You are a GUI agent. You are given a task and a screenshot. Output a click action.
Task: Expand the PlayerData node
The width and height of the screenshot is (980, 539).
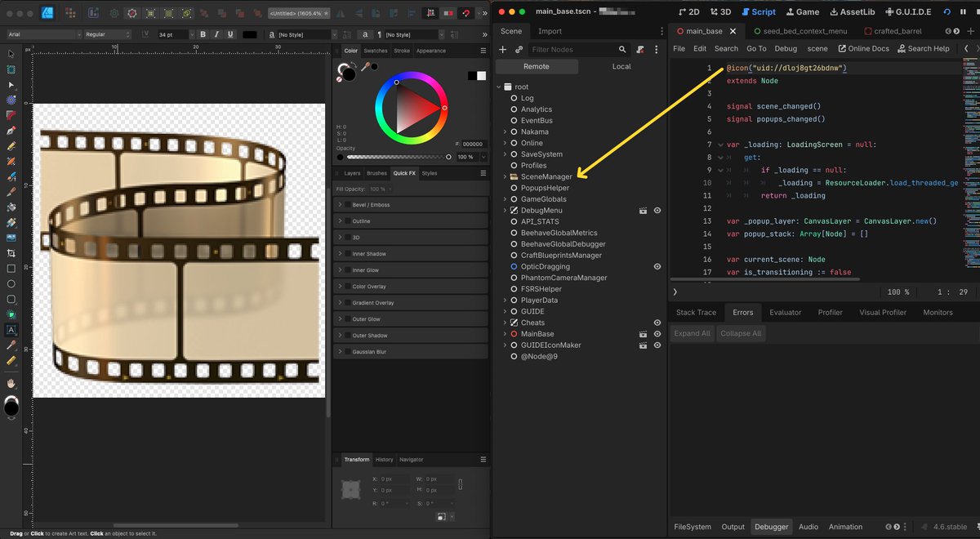(x=505, y=301)
